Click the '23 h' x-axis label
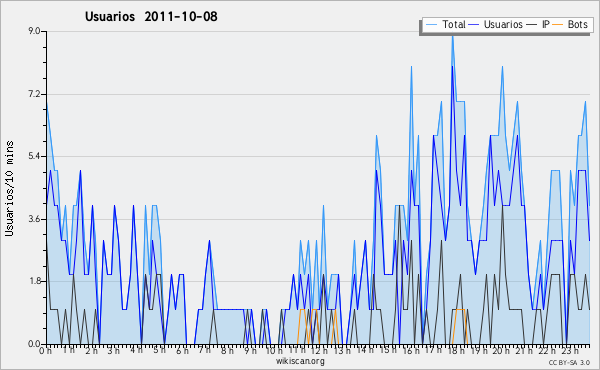Viewport: 600px width, 370px height. tap(569, 350)
